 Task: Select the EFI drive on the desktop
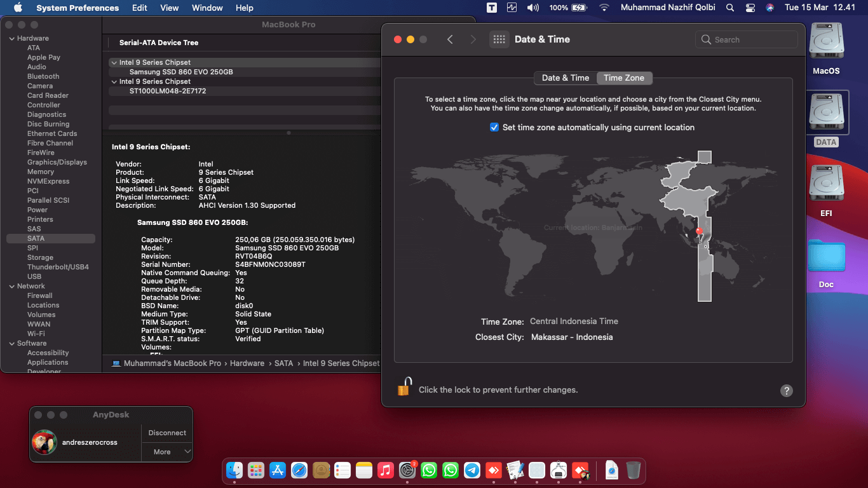(x=826, y=191)
